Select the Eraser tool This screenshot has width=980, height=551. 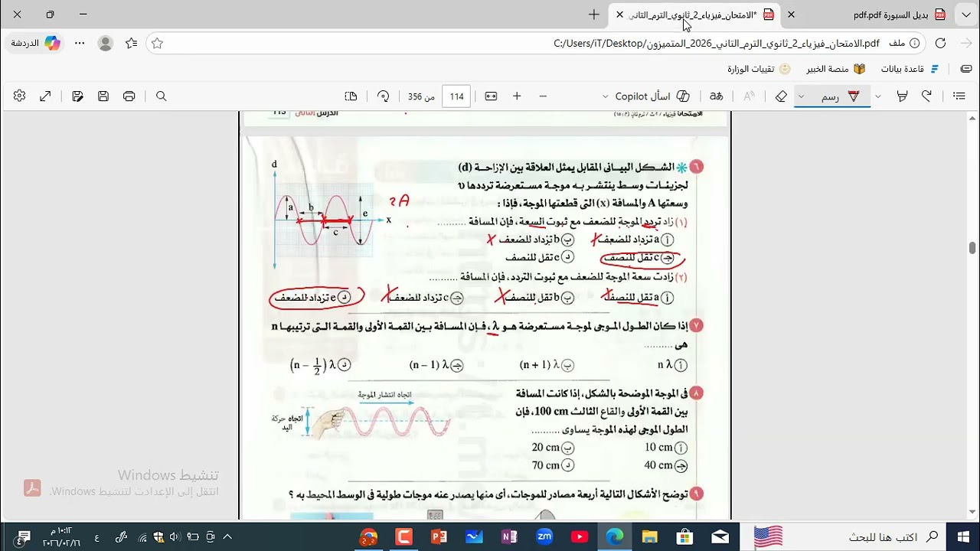781,96
